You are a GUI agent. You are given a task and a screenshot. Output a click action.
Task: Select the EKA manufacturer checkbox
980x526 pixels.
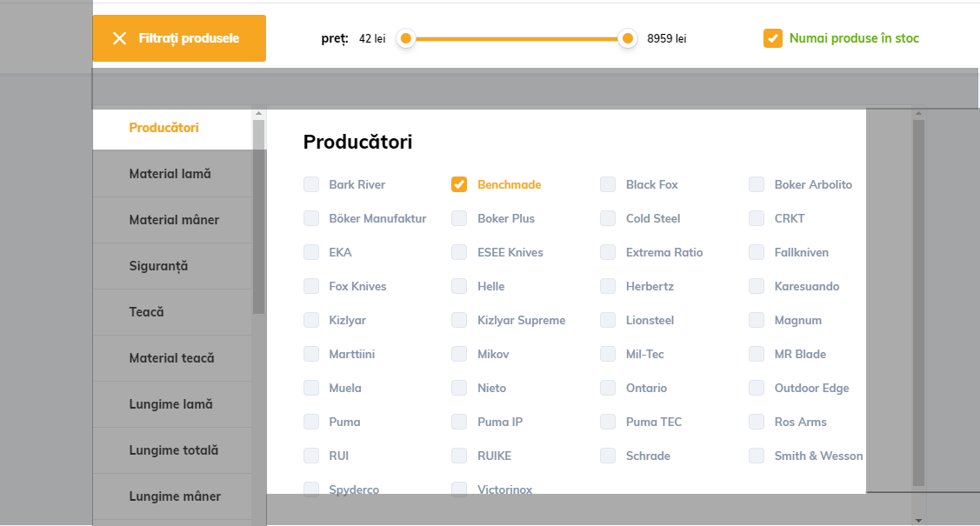point(311,252)
